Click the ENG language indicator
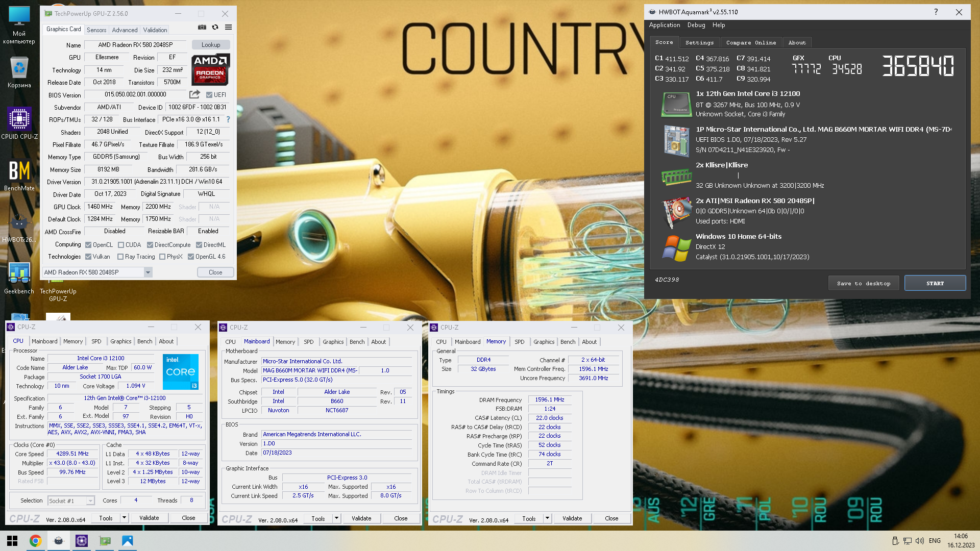The width and height of the screenshot is (980, 551). coord(935,541)
